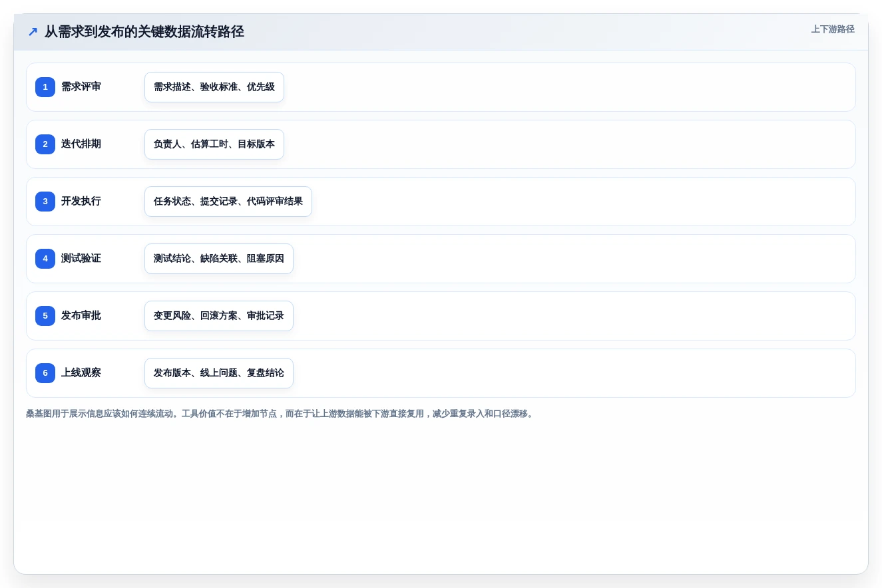Click the chip 发布版本、线上问题、复盘结论

(219, 373)
